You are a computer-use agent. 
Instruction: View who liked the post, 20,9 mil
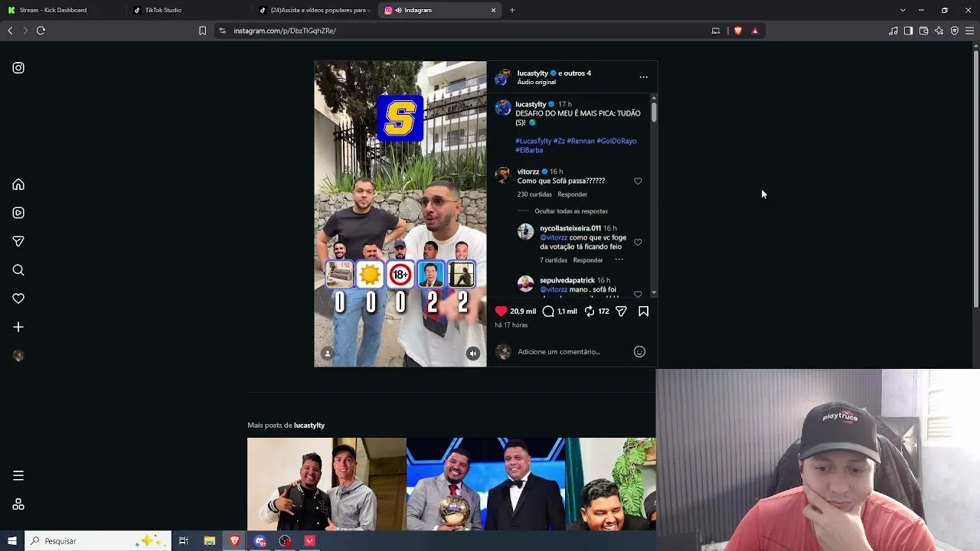(523, 311)
